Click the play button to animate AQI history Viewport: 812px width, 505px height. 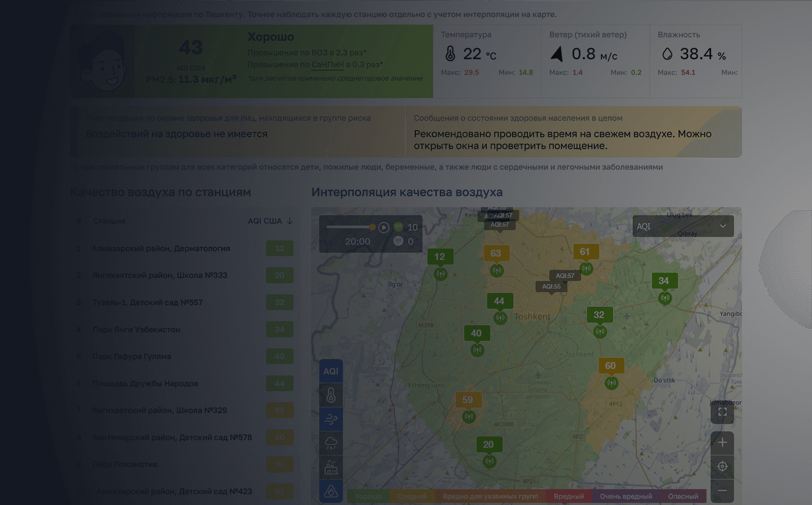384,227
